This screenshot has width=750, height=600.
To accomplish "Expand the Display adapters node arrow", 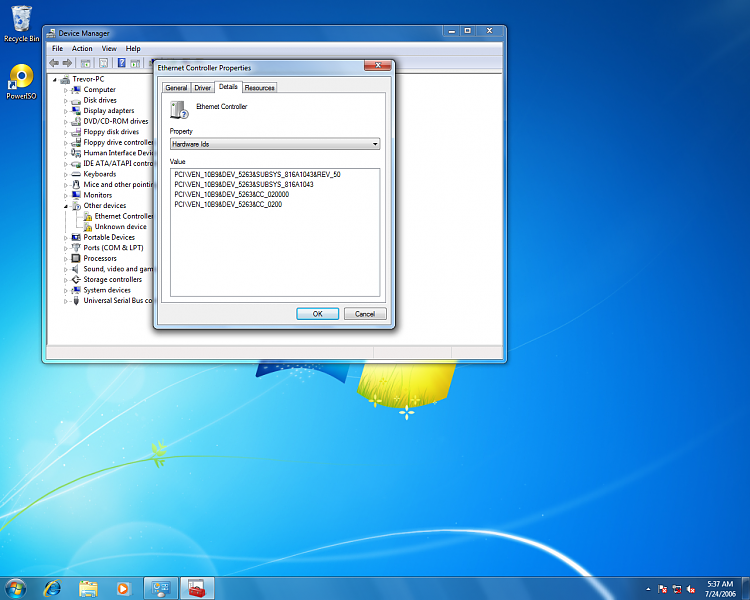I will 66,111.
